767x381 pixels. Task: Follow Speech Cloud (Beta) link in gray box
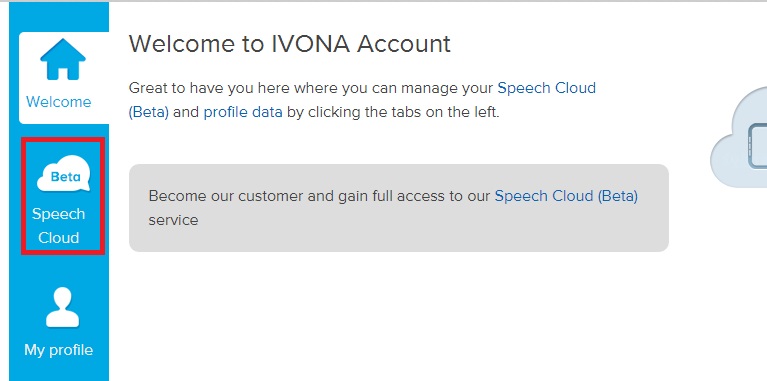[x=566, y=196]
